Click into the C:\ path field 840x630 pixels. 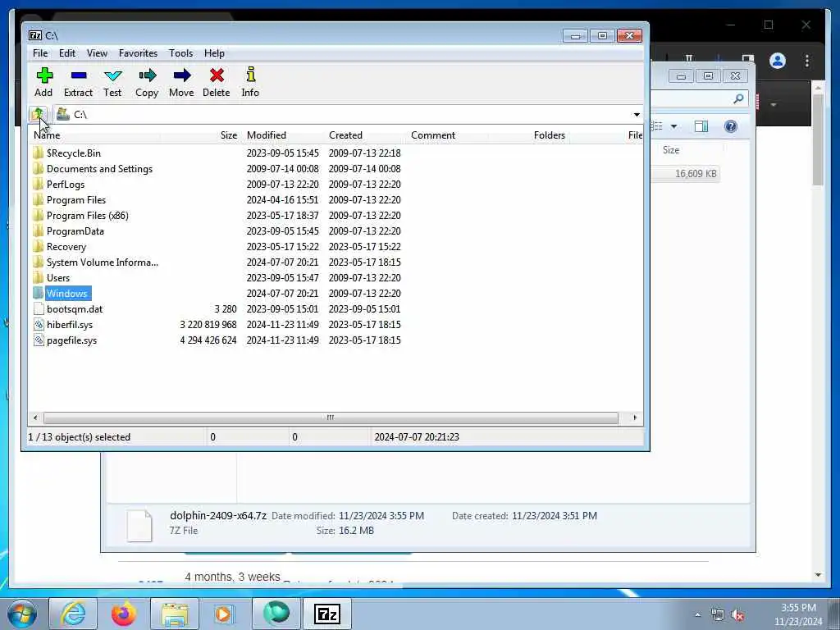click(x=343, y=115)
